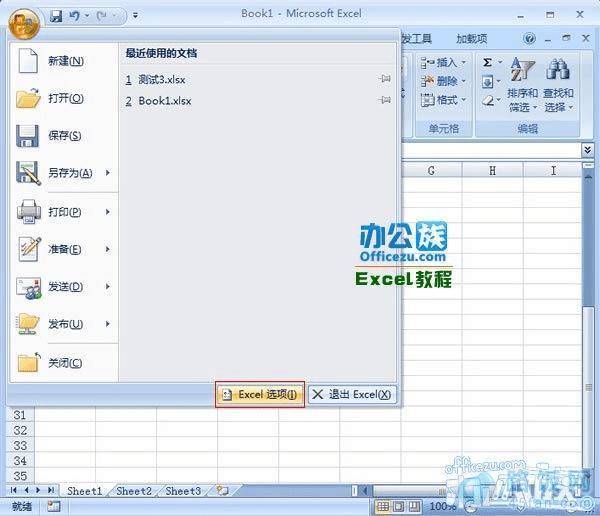Select the row 35 header

point(20,476)
